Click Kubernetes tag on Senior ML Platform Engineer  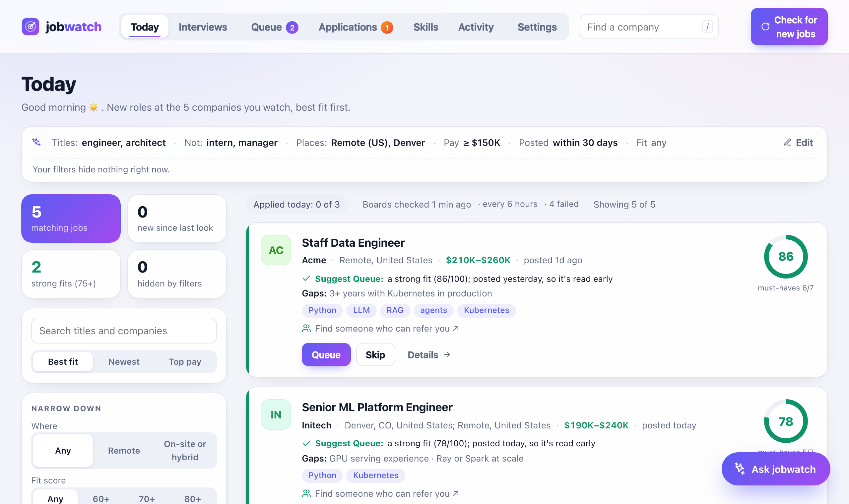376,475
